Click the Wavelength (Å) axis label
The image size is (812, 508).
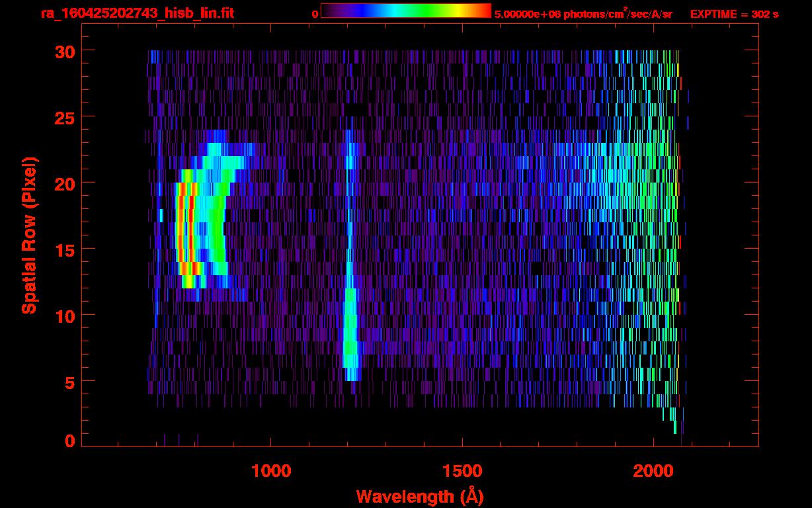pyautogui.click(x=420, y=496)
